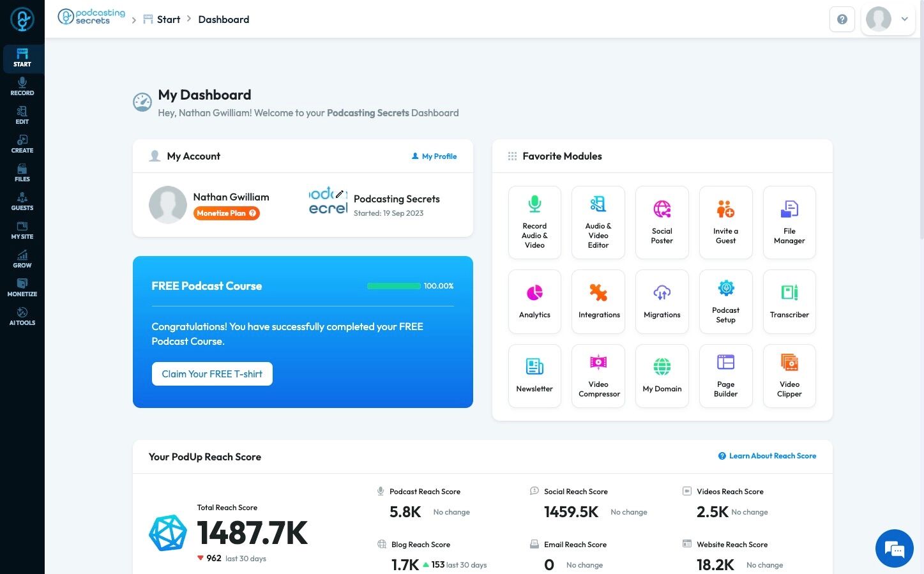924x574 pixels.
Task: Open the Files sidebar menu
Action: click(22, 173)
